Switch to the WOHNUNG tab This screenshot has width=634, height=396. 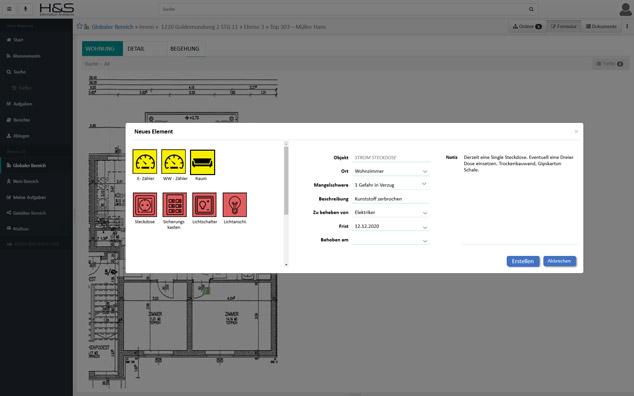click(x=102, y=49)
